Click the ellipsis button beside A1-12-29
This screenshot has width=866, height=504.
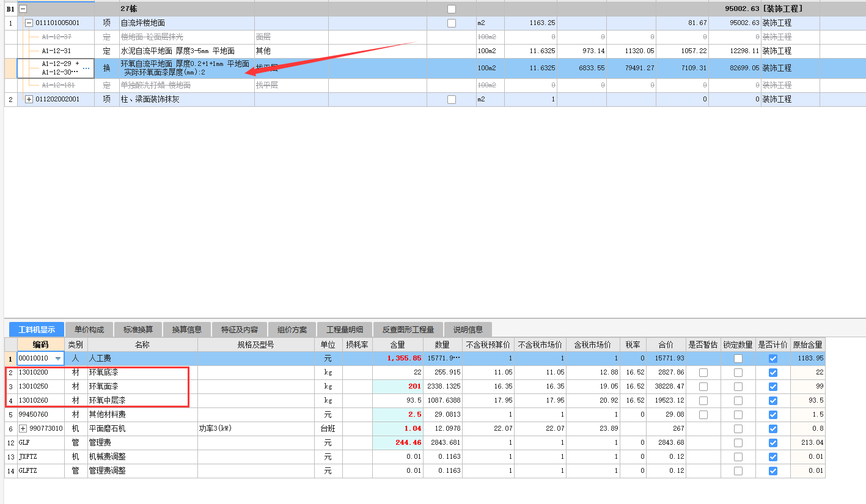[86, 68]
